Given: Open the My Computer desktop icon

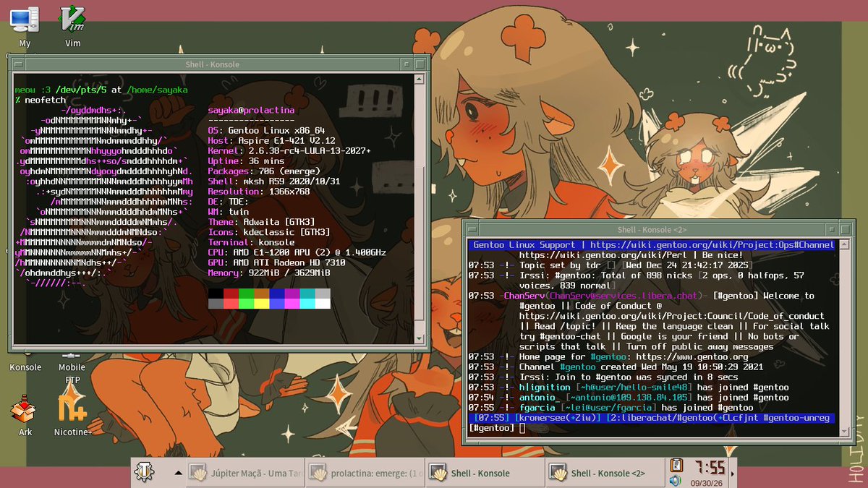Looking at the screenshot, I should click(x=25, y=19).
